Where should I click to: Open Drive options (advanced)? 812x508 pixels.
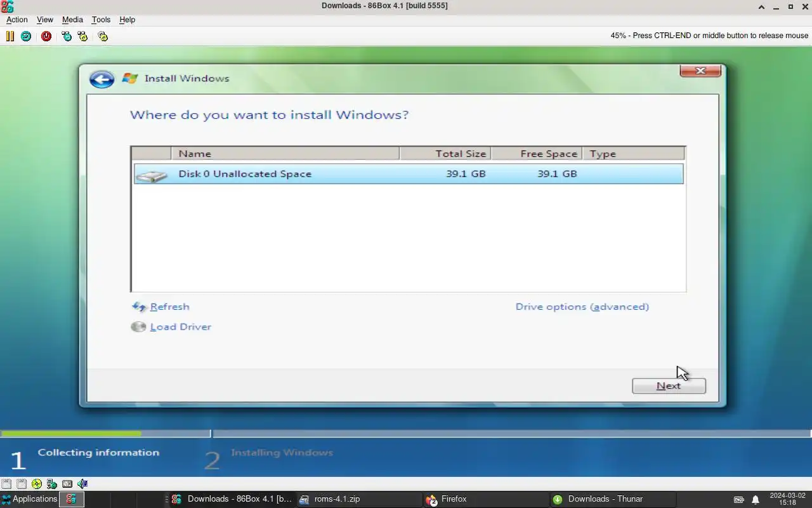pyautogui.click(x=582, y=307)
